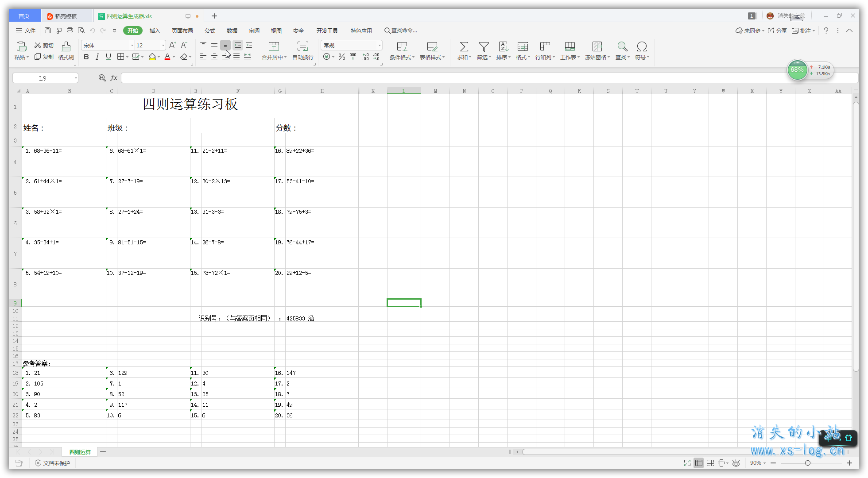Expand the quick access toolbar customize arrow
Screen dimensions: 868x478
[114, 31]
